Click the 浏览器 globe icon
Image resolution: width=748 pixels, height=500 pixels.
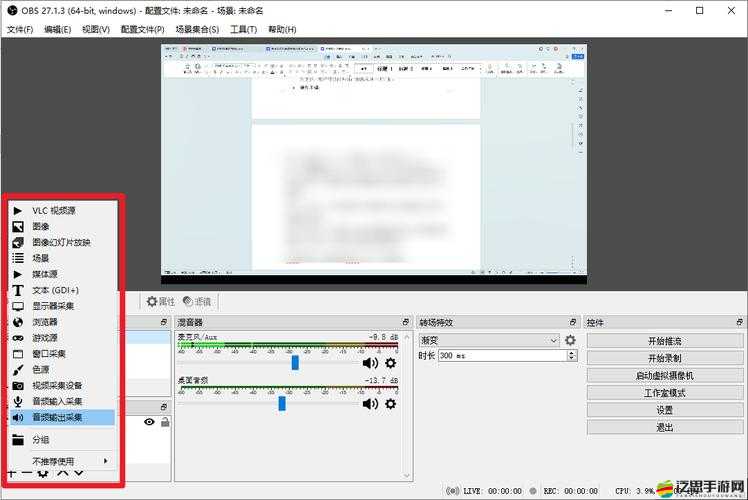[x=17, y=322]
